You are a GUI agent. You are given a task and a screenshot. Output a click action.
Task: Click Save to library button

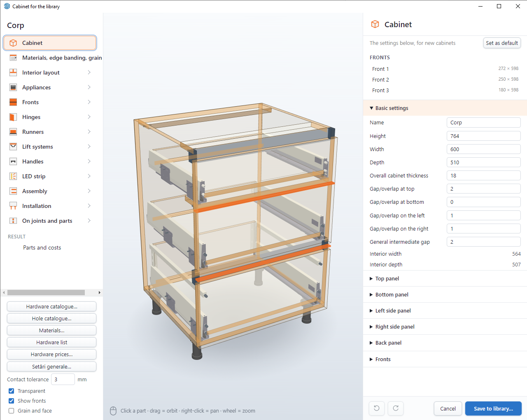tap(493, 408)
